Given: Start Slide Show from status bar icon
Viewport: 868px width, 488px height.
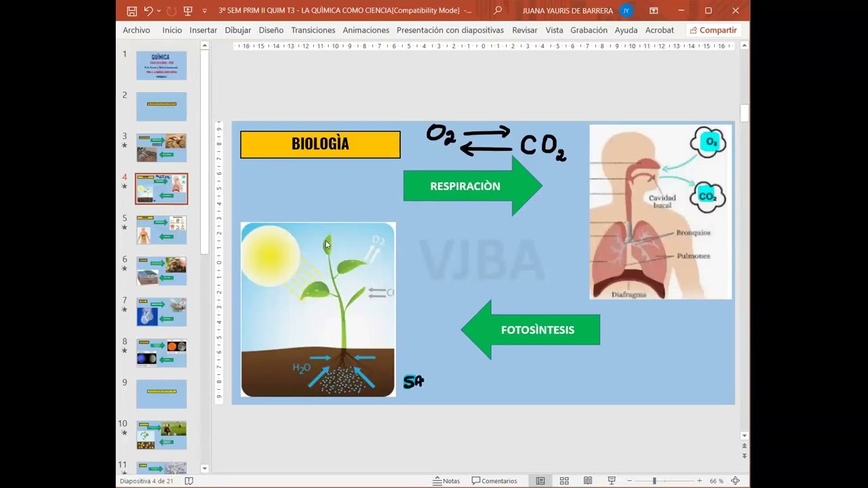Looking at the screenshot, I should 611,481.
